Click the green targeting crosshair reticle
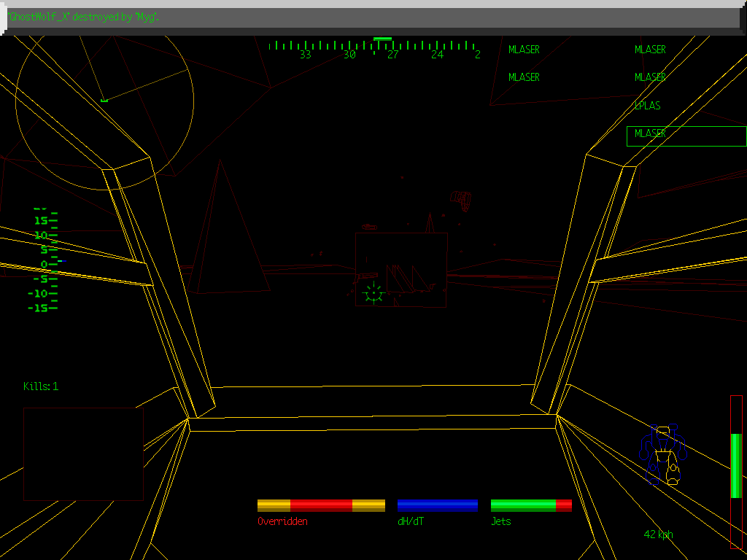 pos(373,292)
